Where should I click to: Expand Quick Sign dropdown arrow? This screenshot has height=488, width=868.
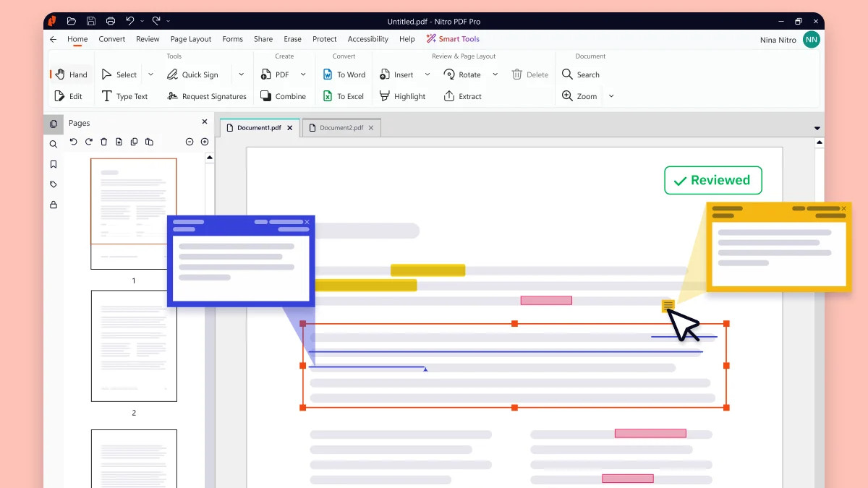pyautogui.click(x=242, y=74)
